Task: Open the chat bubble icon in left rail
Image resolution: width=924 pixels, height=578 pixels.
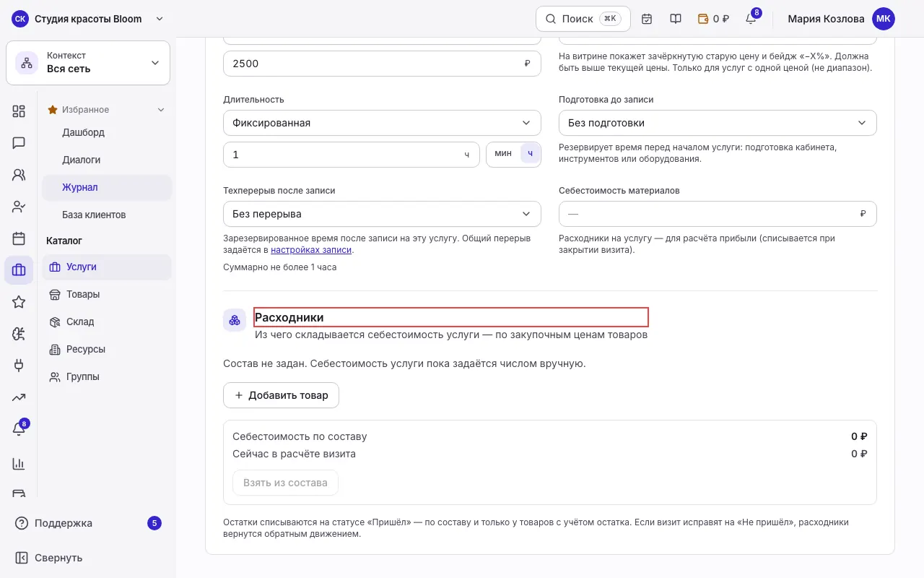Action: tap(19, 143)
